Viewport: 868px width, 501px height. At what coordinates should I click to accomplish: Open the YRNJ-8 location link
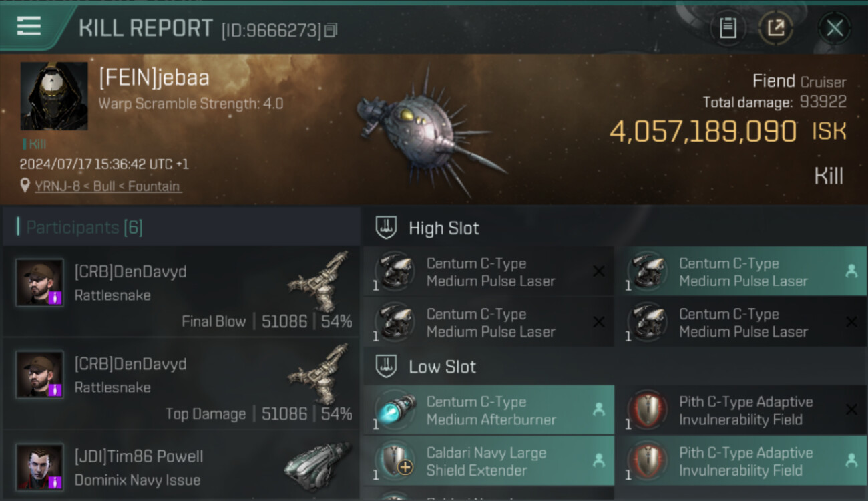[107, 186]
